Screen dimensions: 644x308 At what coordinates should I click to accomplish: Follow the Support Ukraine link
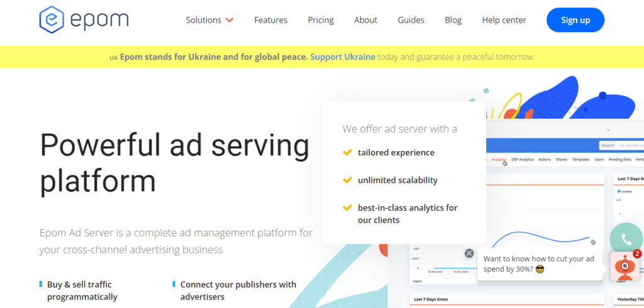(x=343, y=57)
